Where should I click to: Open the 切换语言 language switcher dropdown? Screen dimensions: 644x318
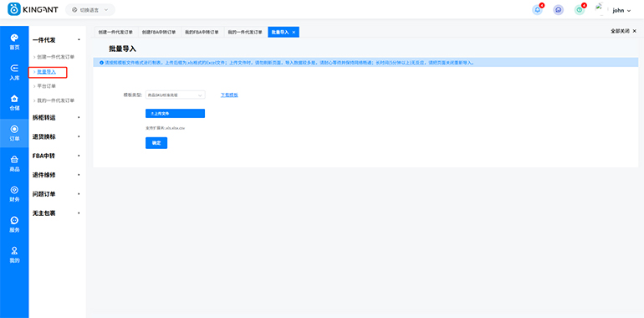90,10
